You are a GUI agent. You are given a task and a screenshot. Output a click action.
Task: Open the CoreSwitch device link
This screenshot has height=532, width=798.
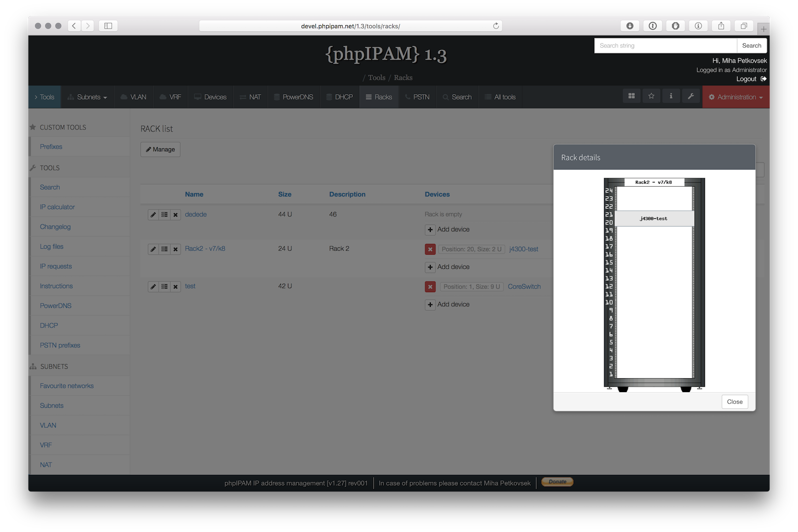coord(524,287)
